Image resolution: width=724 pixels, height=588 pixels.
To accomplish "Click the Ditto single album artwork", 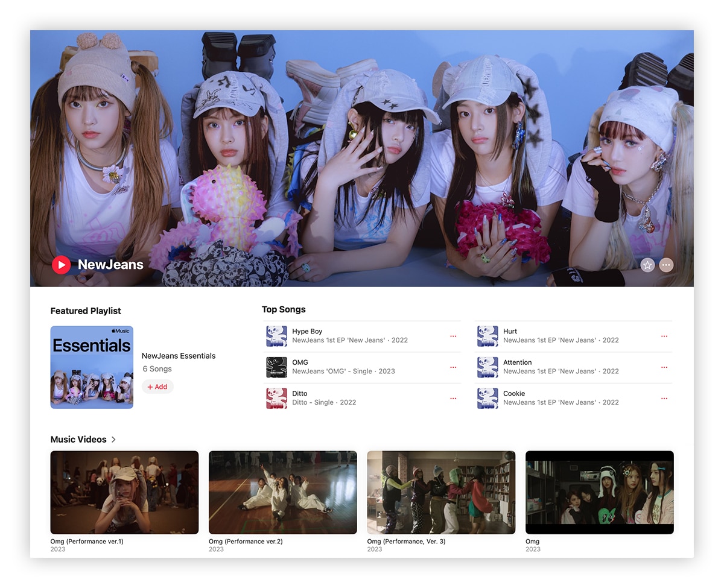I will [x=276, y=398].
